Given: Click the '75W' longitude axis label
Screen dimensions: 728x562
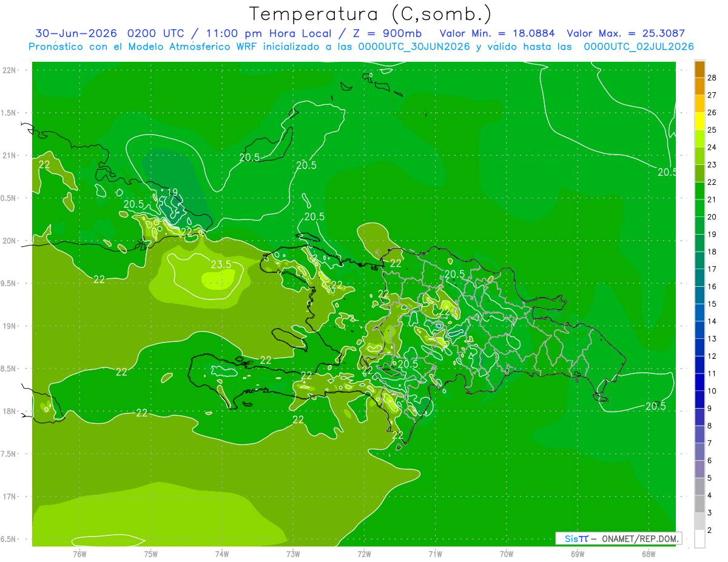Looking at the screenshot, I should (151, 554).
